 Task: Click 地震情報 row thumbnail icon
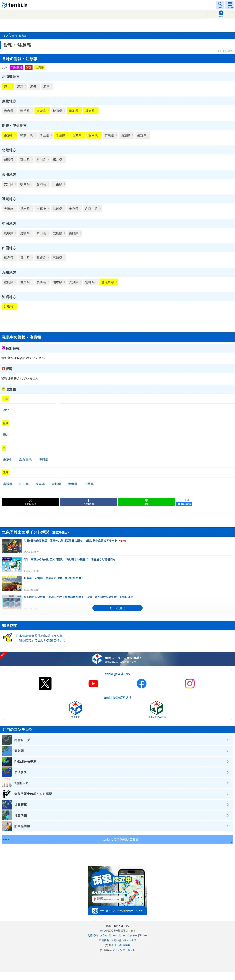(7, 815)
